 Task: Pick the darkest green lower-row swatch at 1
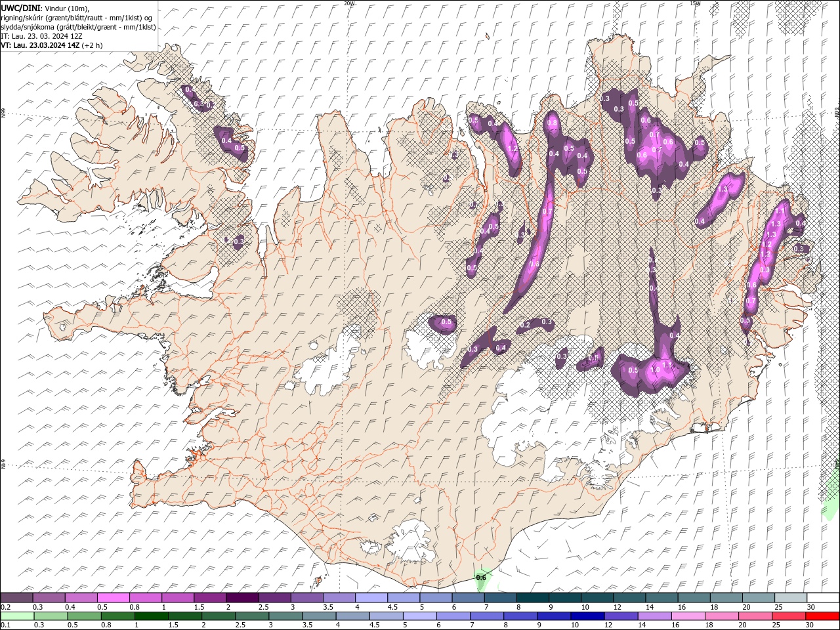(152, 616)
